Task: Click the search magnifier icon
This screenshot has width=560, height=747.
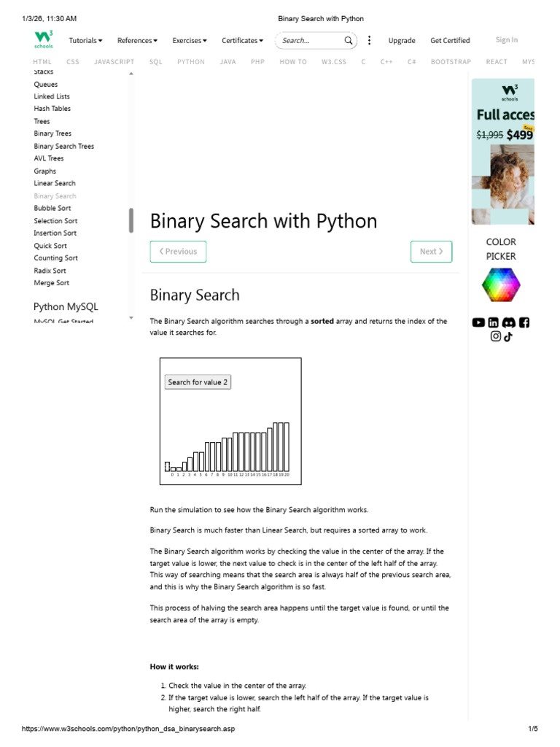Action: [x=349, y=41]
